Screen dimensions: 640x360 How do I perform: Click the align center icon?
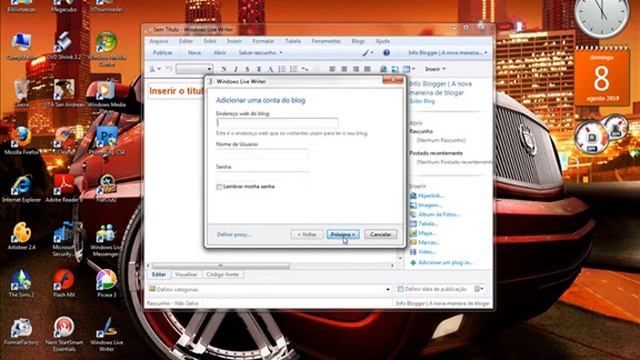(x=344, y=69)
